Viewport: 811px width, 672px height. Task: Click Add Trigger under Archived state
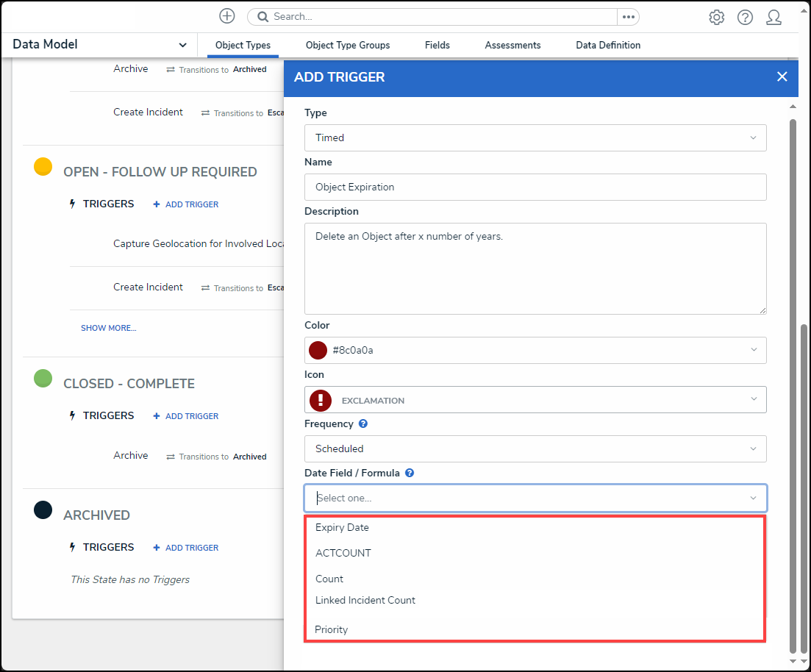click(186, 548)
